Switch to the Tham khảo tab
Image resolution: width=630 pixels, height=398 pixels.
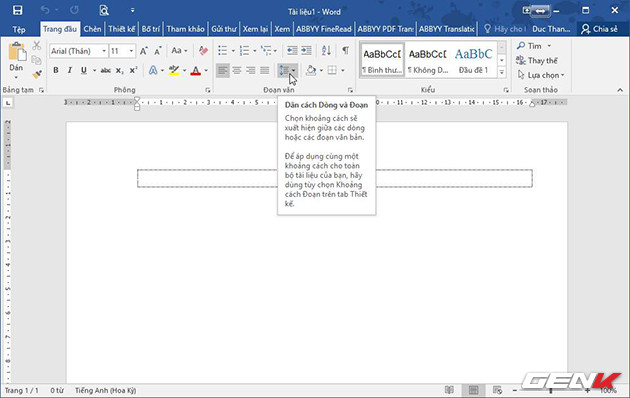pos(185,29)
